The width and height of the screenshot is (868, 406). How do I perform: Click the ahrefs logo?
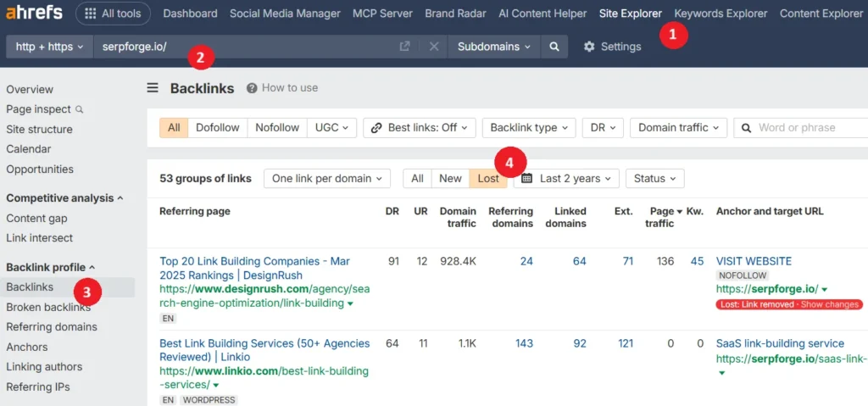[34, 14]
